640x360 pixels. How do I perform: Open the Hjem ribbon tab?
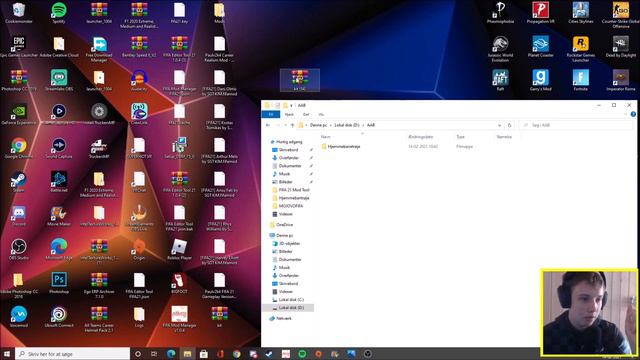(x=289, y=114)
